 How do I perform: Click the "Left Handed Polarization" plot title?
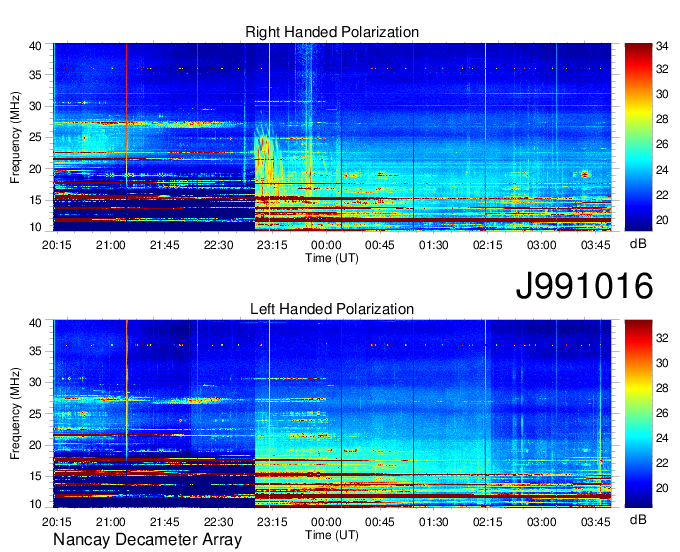(x=332, y=309)
